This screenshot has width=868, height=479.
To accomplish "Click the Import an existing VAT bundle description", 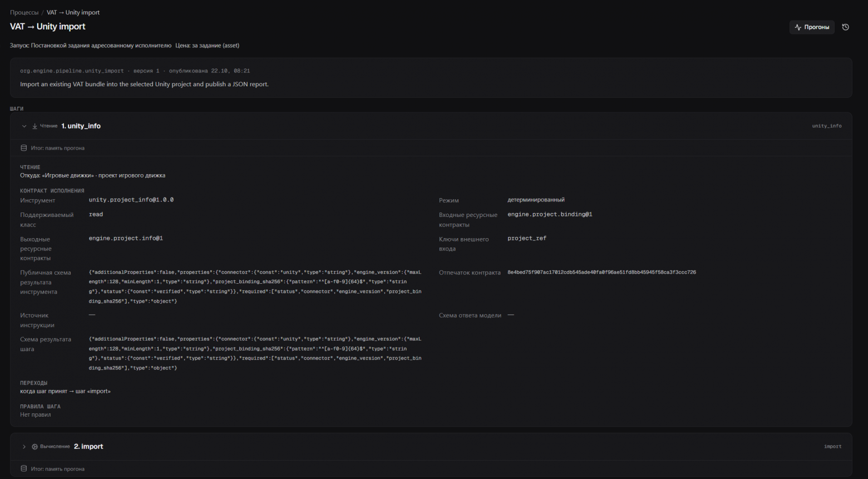I will click(x=145, y=85).
